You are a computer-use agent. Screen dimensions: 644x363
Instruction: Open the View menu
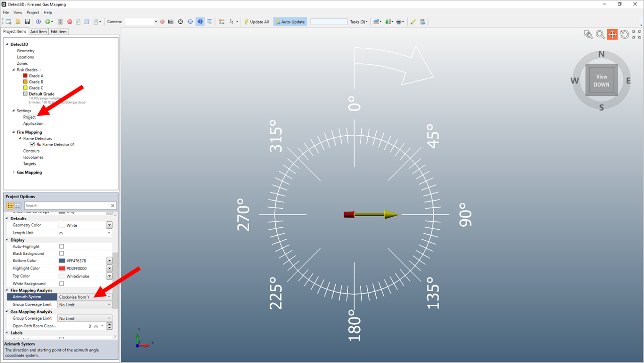(18, 13)
